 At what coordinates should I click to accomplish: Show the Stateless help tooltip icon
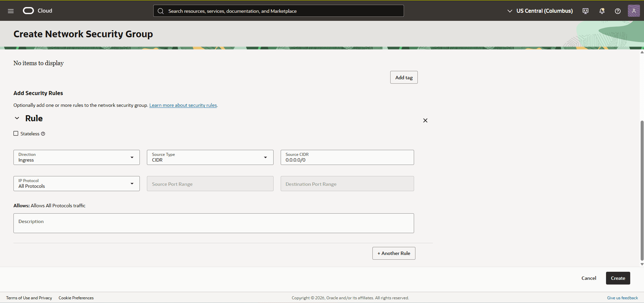(x=43, y=134)
